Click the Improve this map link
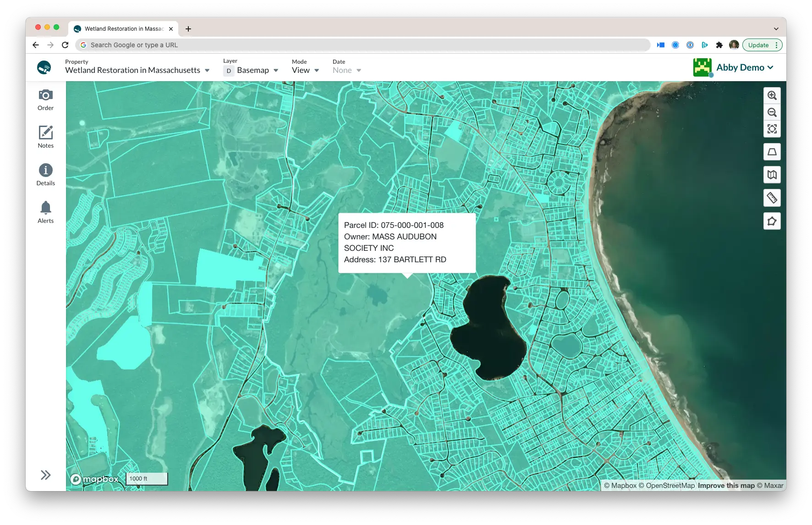Screen dimensions: 812x525 click(726, 486)
